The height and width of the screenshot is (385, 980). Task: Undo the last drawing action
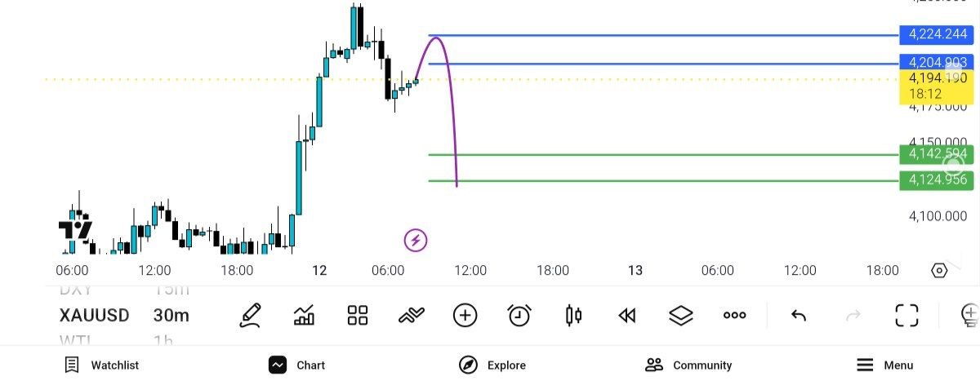[800, 316]
